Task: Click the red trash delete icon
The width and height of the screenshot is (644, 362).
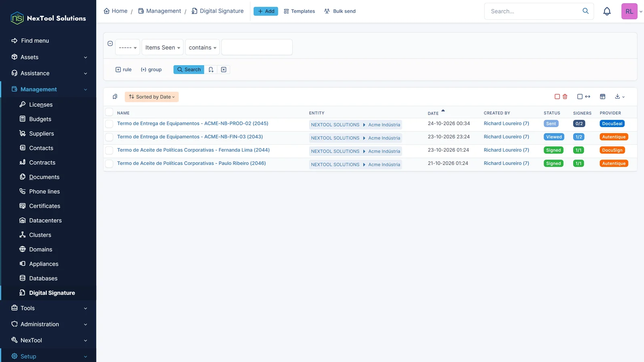Action: [565, 97]
